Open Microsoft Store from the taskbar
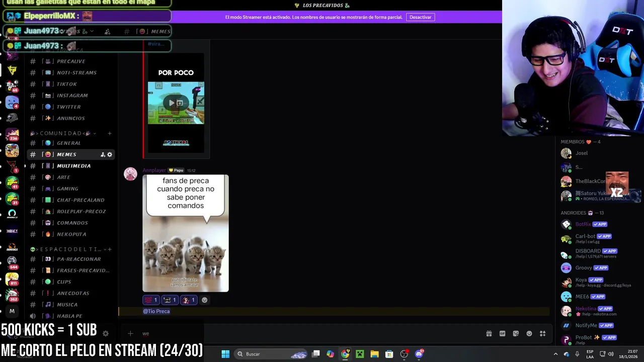Viewport: 644px width, 362px height. pos(389,354)
